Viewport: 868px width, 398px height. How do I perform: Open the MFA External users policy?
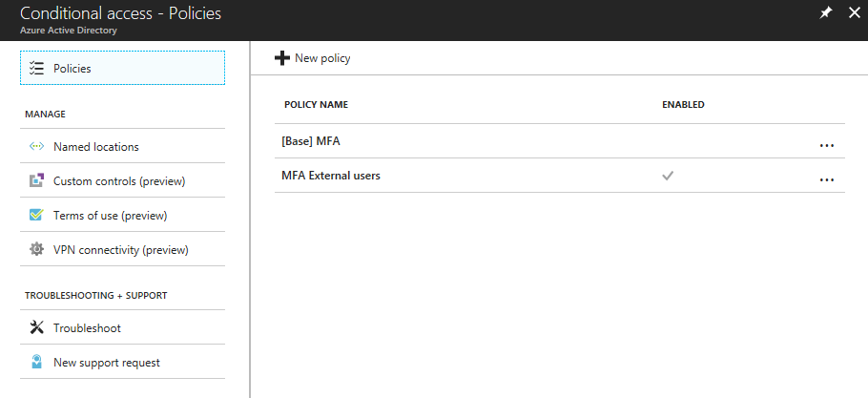tap(331, 176)
